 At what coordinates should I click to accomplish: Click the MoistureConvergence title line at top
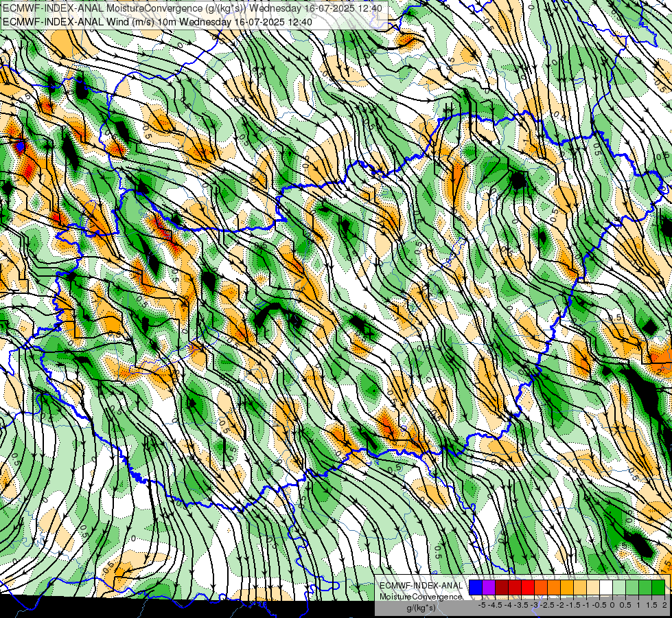pyautogui.click(x=192, y=8)
